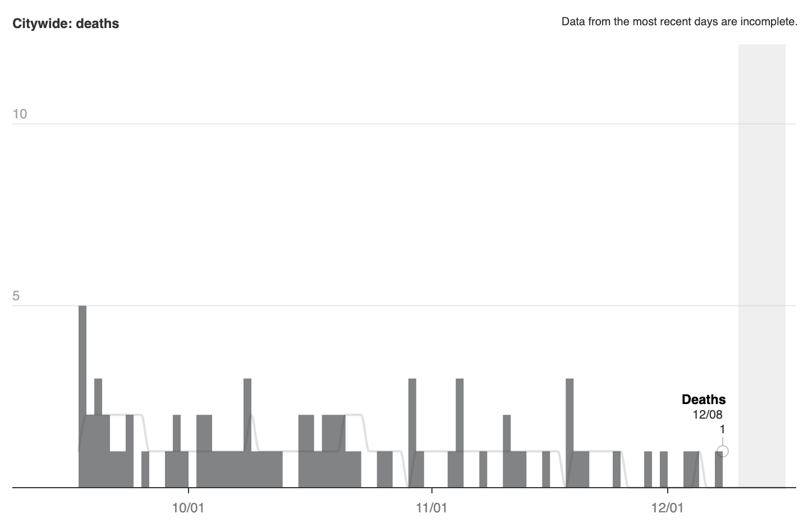Select the three-death bar in late November
The width and height of the screenshot is (808, 532).
[x=570, y=432]
